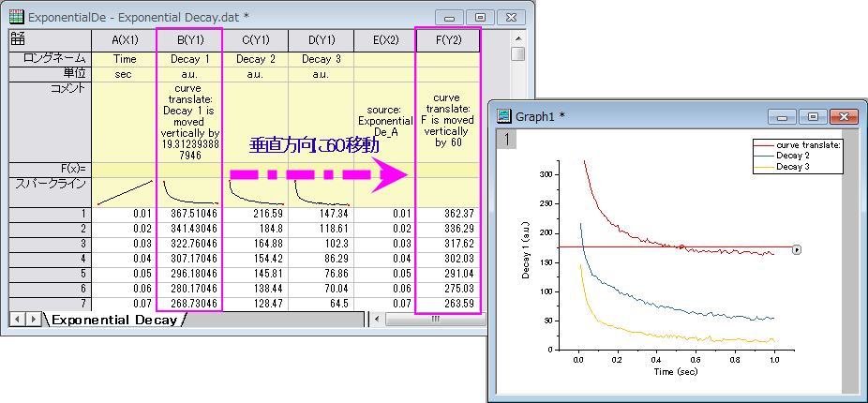Click cell value 216.59
The height and width of the screenshot is (403, 868).
pos(255,215)
